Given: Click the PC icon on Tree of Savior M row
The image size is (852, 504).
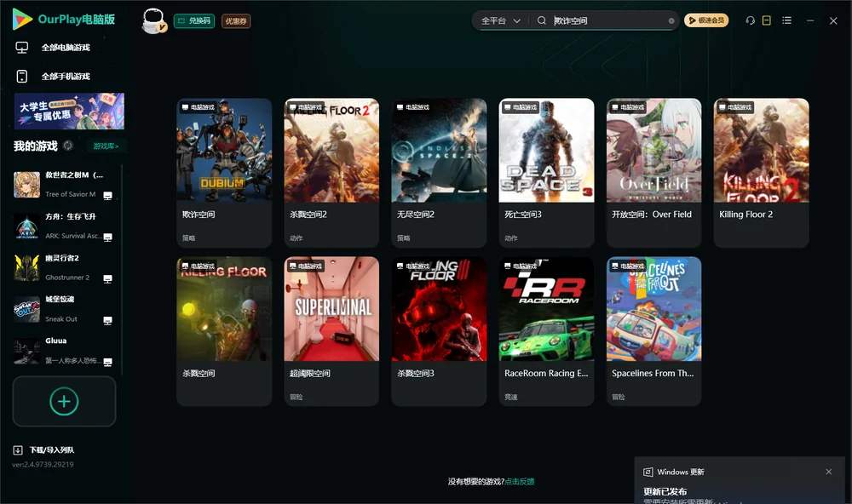Looking at the screenshot, I should (x=107, y=196).
